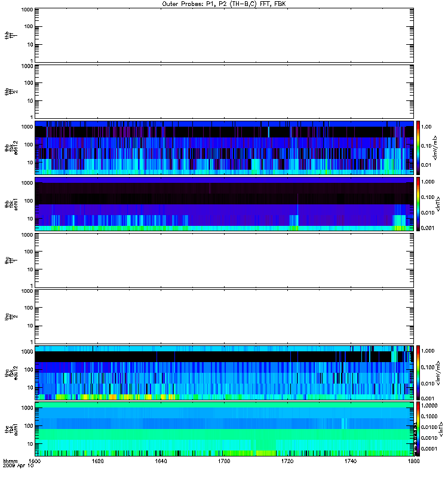Click the "thb fbk edc12" panel axis title

[x=11, y=148]
